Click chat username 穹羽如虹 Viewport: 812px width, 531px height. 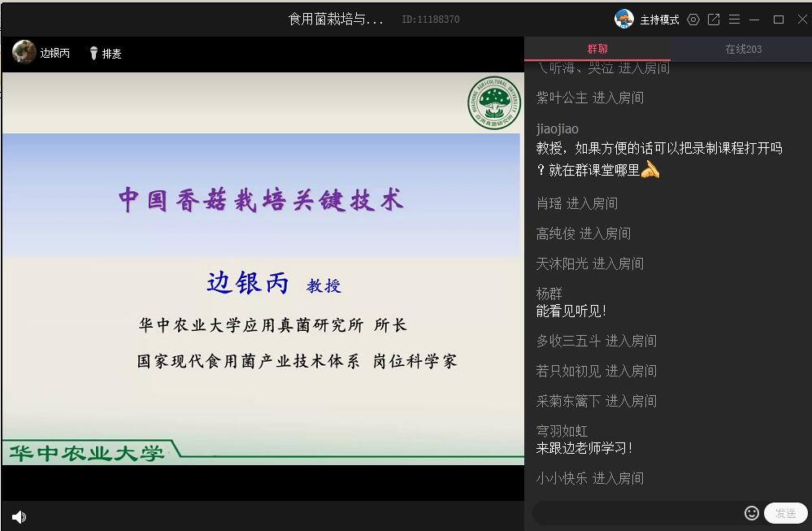(562, 431)
